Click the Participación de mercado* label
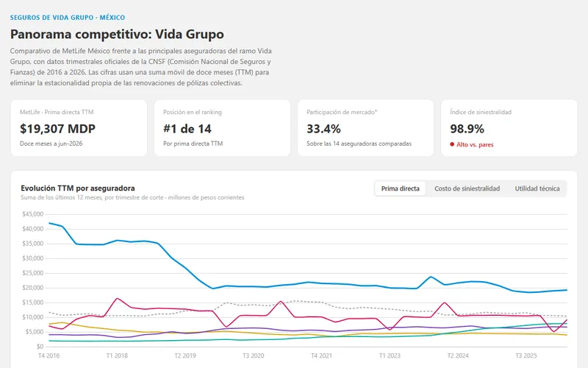 pyautogui.click(x=342, y=112)
